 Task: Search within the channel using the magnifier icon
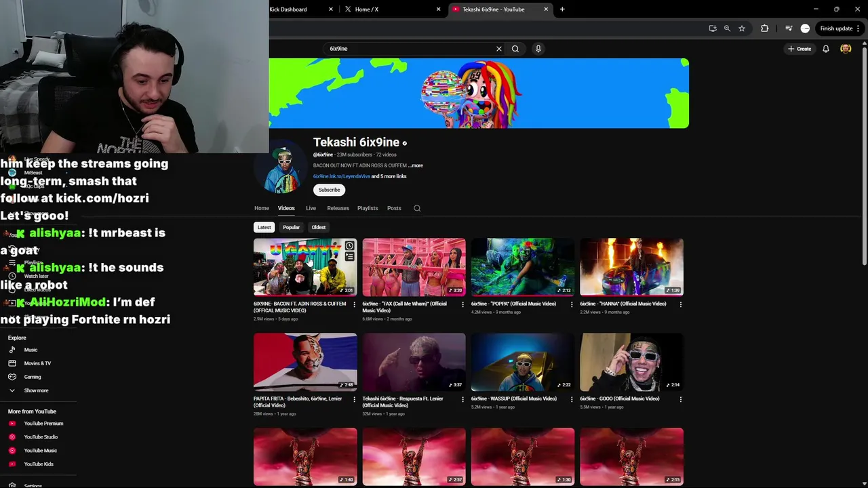point(417,208)
